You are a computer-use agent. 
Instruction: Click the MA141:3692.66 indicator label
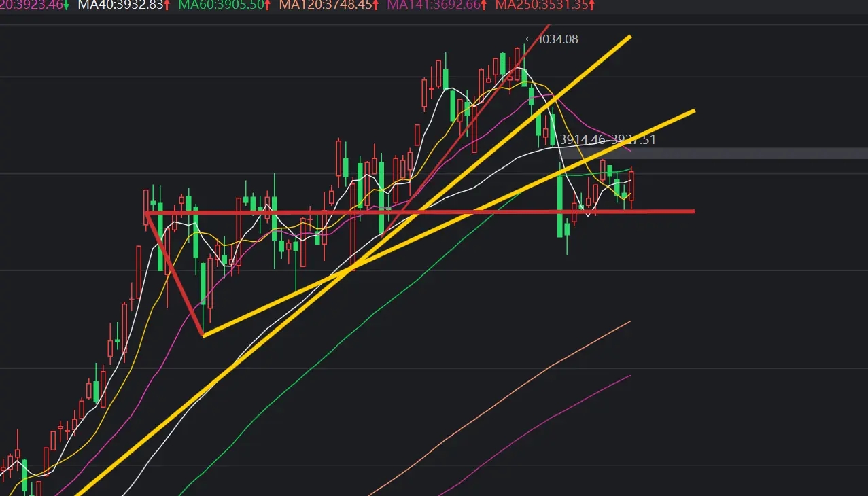437,5
